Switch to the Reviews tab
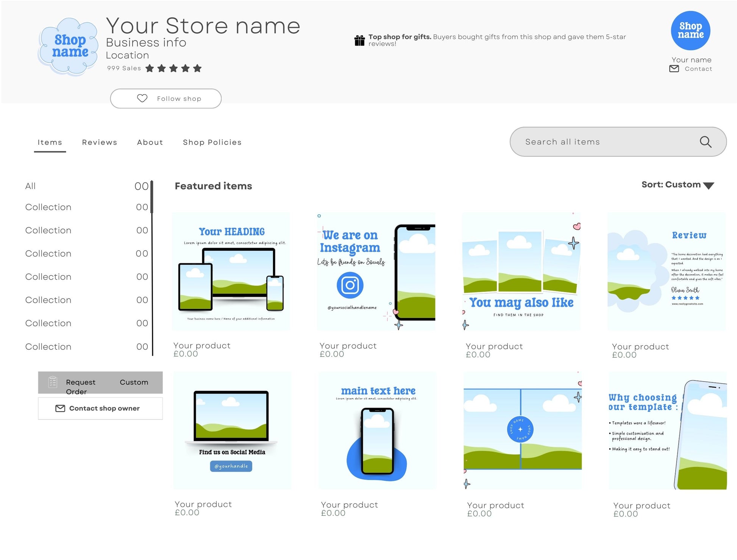The height and width of the screenshot is (560, 737). pyautogui.click(x=100, y=142)
